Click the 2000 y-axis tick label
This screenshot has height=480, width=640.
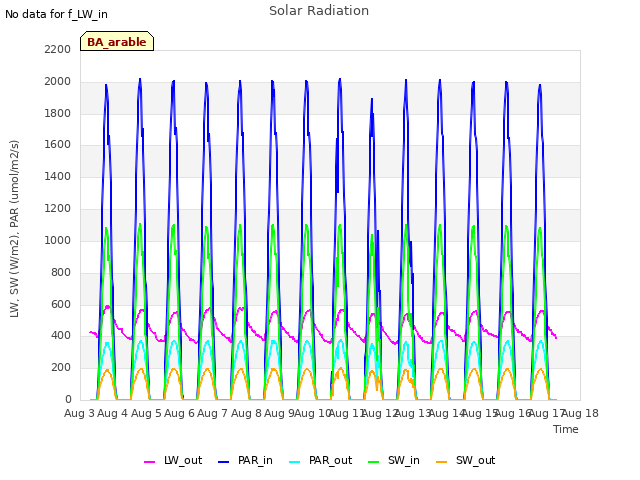(x=58, y=81)
